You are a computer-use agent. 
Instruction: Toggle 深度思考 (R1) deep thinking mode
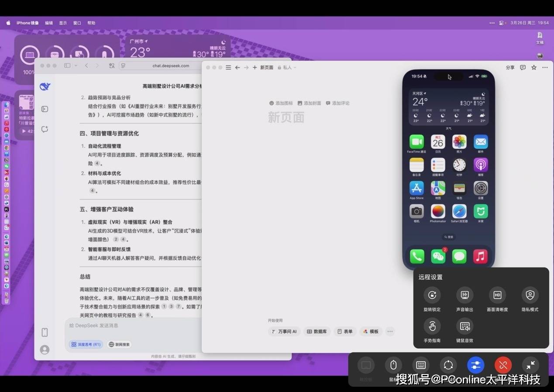[x=86, y=344]
